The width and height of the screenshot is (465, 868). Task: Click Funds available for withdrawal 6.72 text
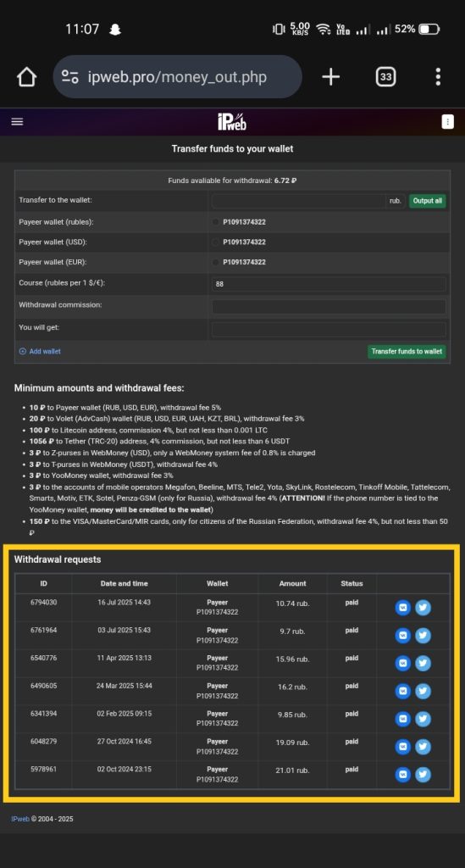tap(232, 181)
